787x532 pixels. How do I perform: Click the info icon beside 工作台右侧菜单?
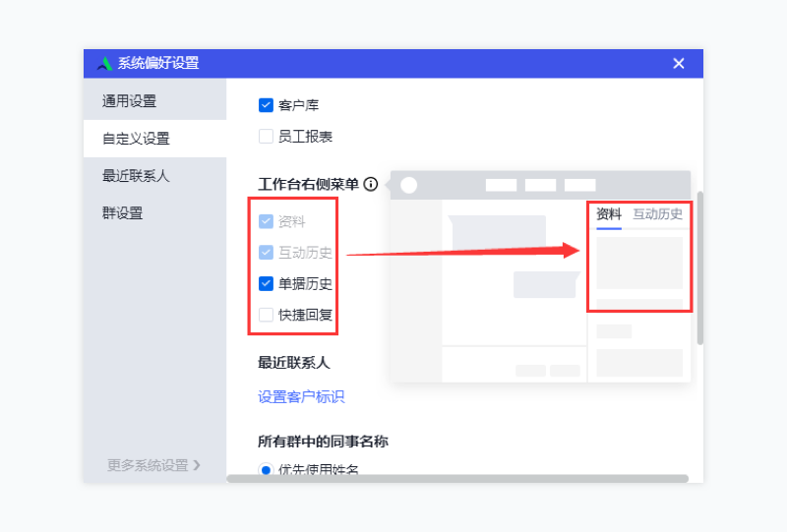371,184
